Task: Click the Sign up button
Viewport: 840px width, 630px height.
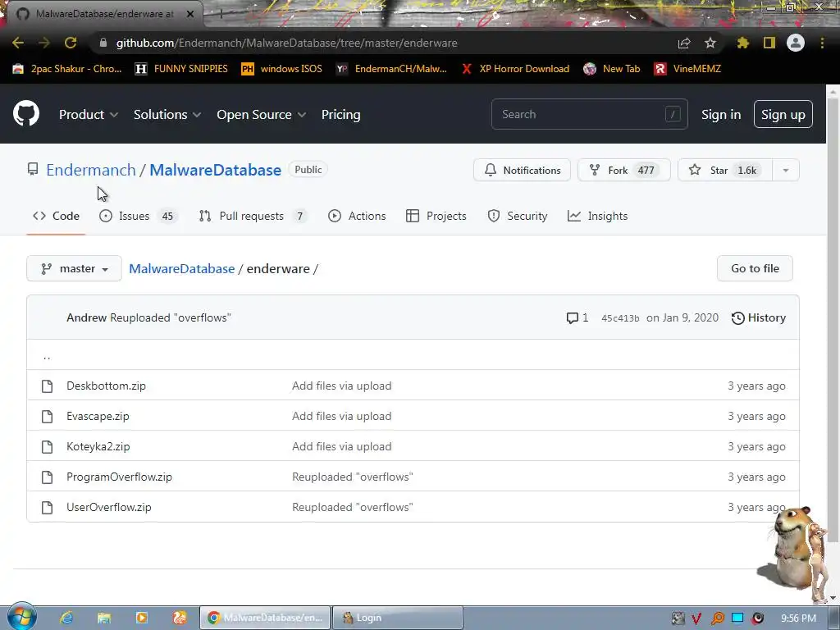Action: (x=783, y=114)
